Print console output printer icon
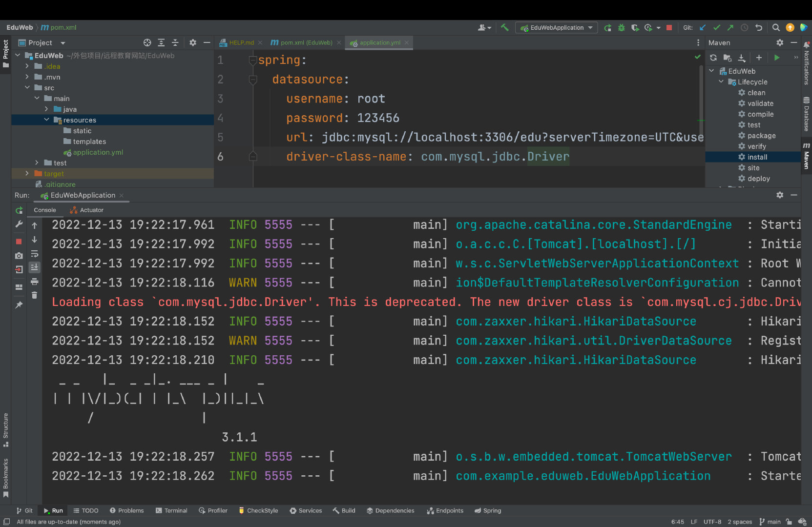The height and width of the screenshot is (527, 812). 35,282
